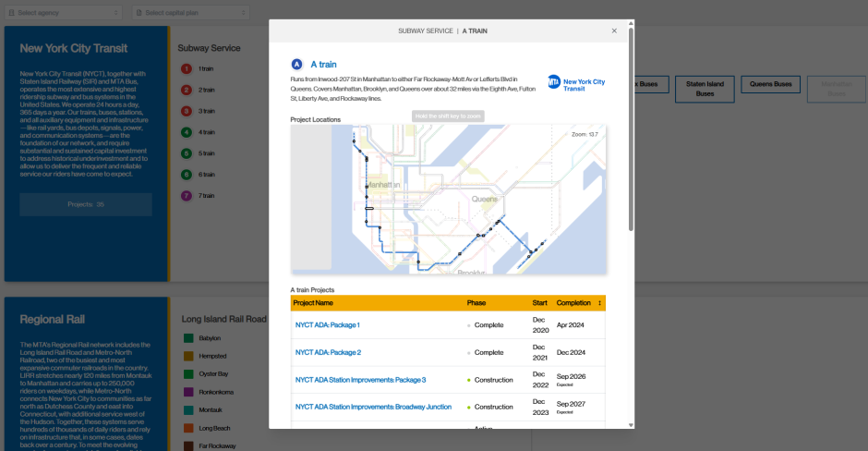The height and width of the screenshot is (451, 868).
Task: Sort projects by Project Name column
Action: tap(313, 303)
